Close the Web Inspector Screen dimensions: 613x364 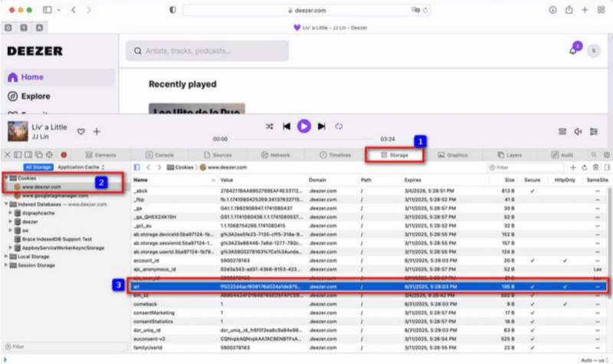coord(8,155)
